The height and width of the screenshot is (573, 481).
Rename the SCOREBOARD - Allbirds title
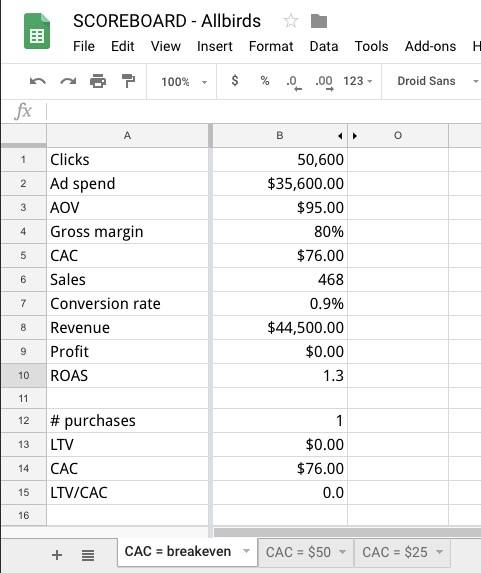click(x=167, y=21)
